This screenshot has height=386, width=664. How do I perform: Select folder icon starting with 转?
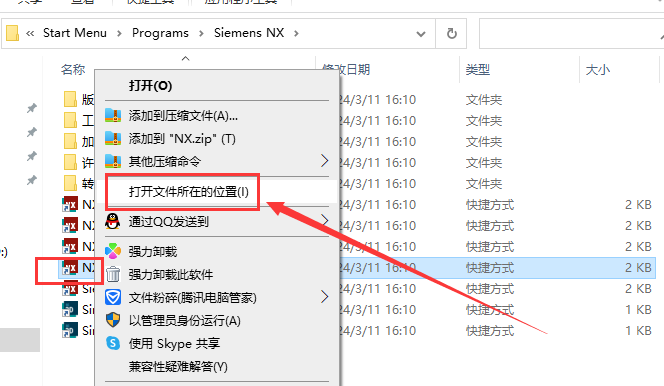(70, 183)
